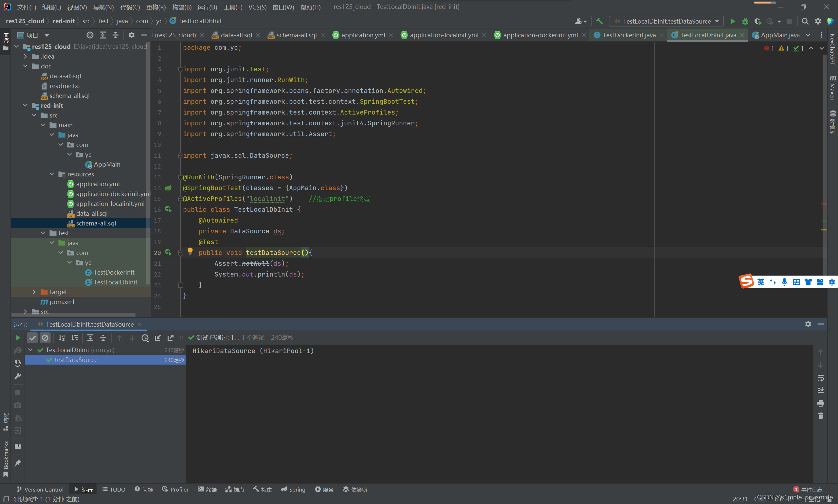Click Run panel settings gear icon
Image resolution: width=838 pixels, height=504 pixels.
click(x=808, y=324)
